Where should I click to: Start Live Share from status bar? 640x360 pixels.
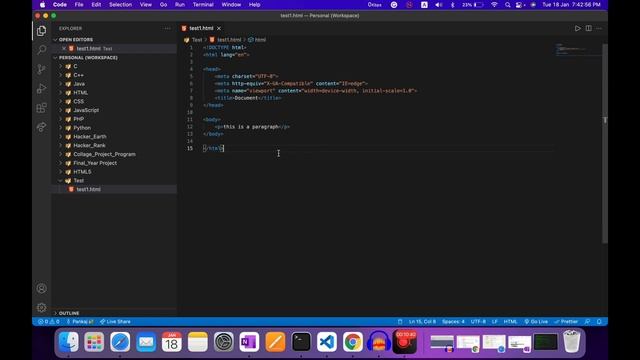point(115,322)
